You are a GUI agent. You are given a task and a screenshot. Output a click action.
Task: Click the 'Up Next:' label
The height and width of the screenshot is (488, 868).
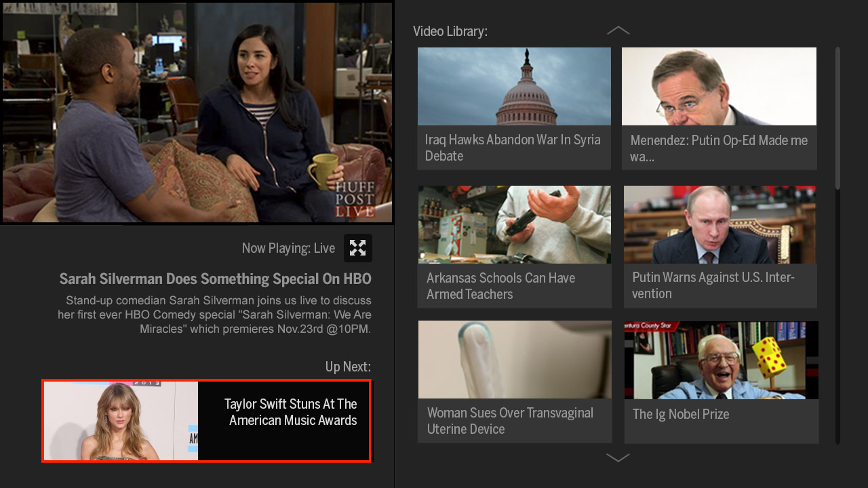[x=349, y=367]
